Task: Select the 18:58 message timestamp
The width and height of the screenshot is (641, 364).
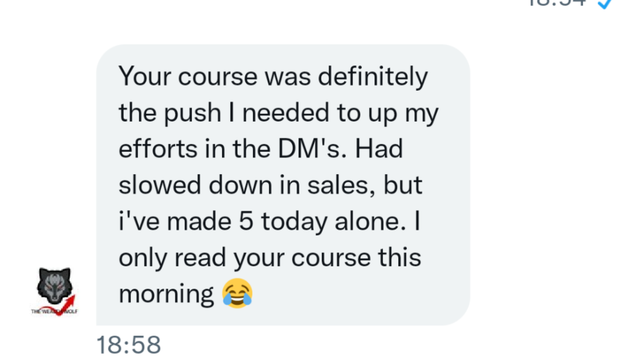Action: pyautogui.click(x=129, y=345)
